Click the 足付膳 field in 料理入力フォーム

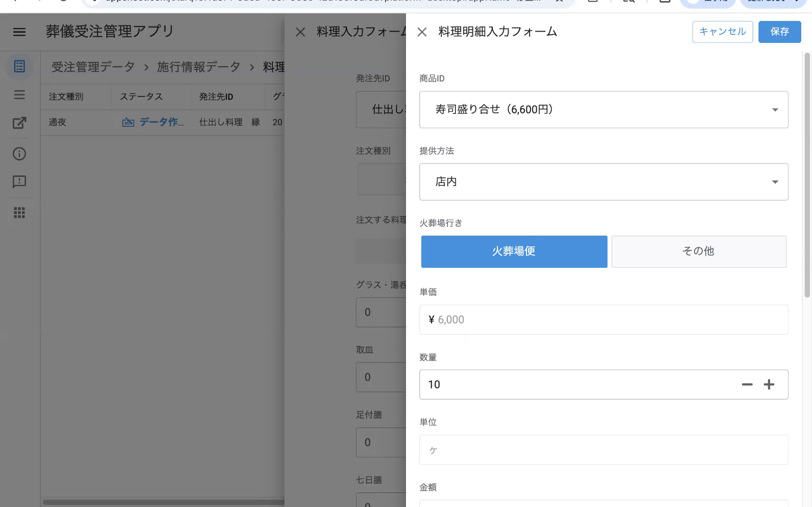pos(381,443)
